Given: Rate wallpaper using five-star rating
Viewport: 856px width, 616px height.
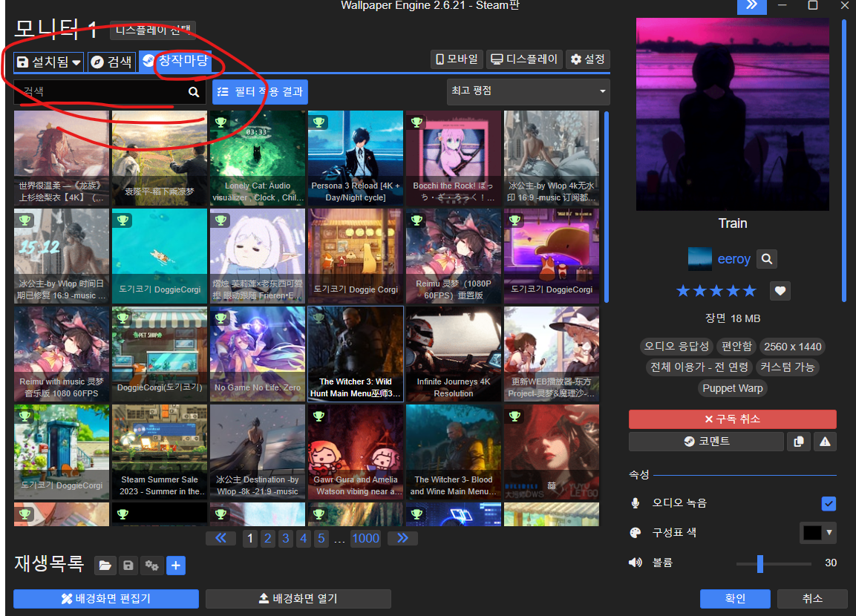Looking at the screenshot, I should coord(716,291).
